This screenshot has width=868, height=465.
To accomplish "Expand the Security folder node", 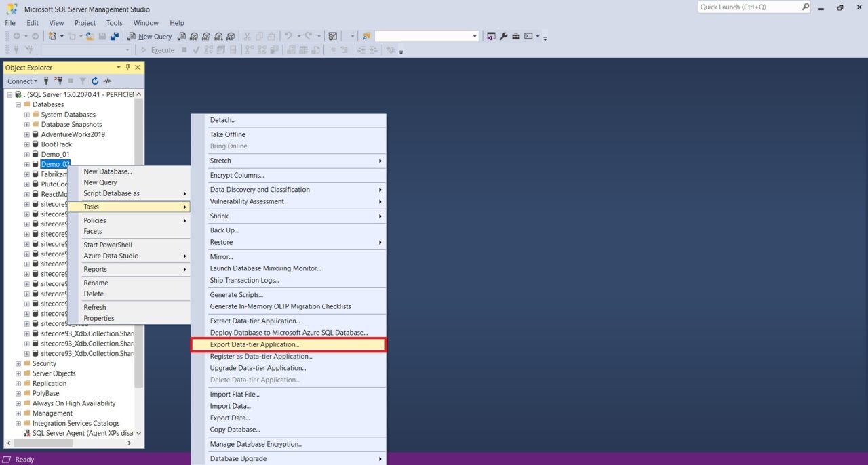I will (x=18, y=363).
